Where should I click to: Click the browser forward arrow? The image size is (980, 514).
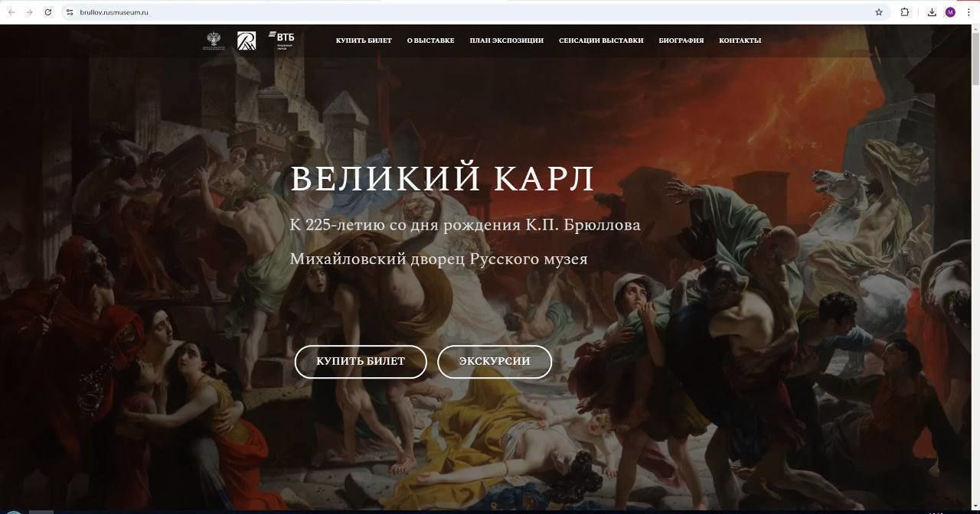click(29, 12)
